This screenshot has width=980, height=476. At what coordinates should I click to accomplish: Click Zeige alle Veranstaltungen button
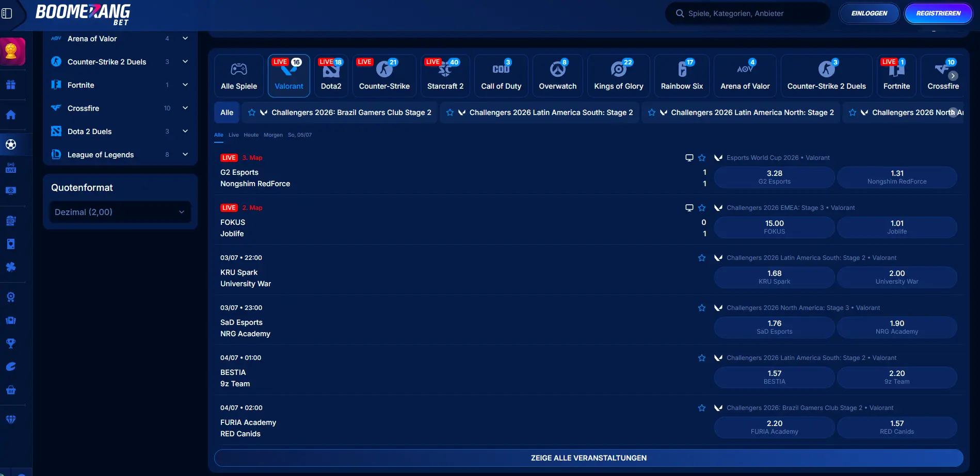[589, 458]
